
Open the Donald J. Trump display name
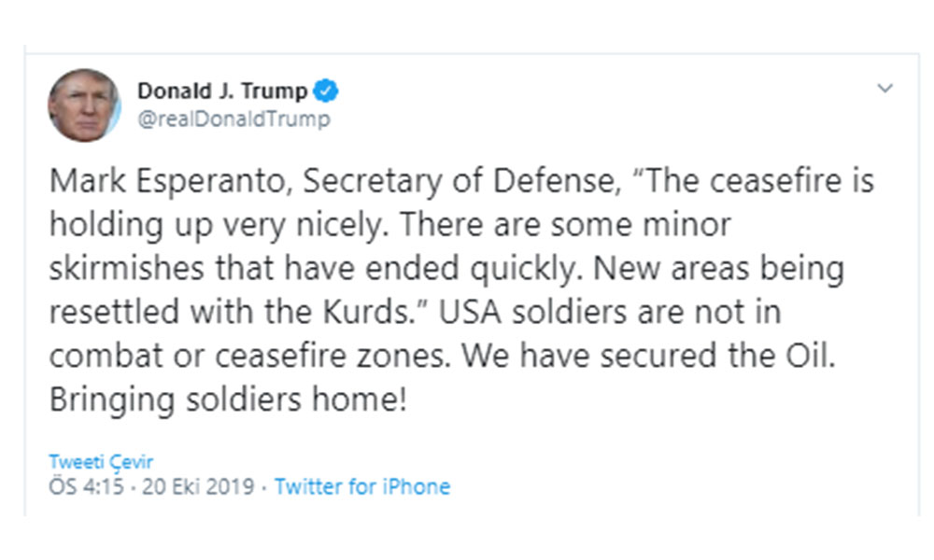click(x=222, y=91)
